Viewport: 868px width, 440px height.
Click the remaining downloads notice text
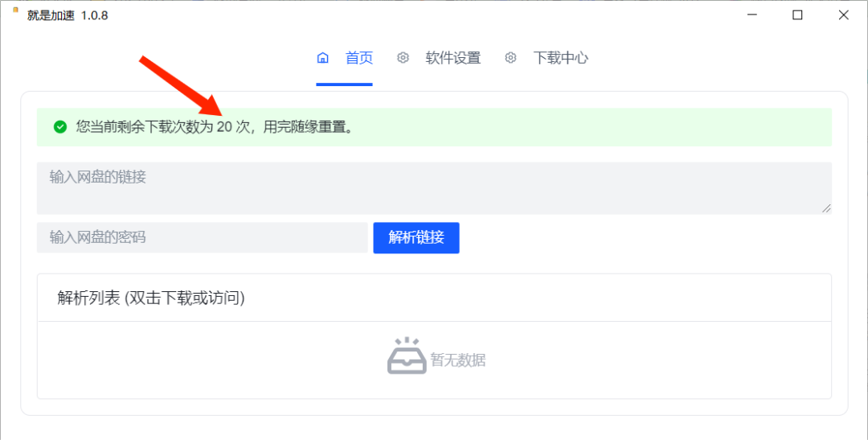coord(215,127)
